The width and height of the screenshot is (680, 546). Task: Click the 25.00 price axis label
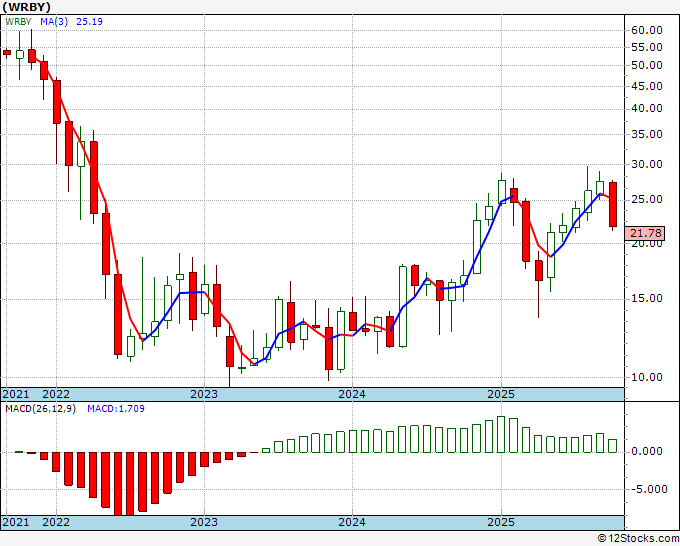pos(647,199)
